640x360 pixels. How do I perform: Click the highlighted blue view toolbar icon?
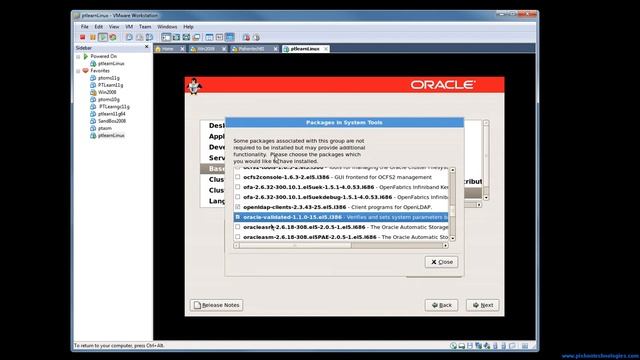[x=229, y=37]
